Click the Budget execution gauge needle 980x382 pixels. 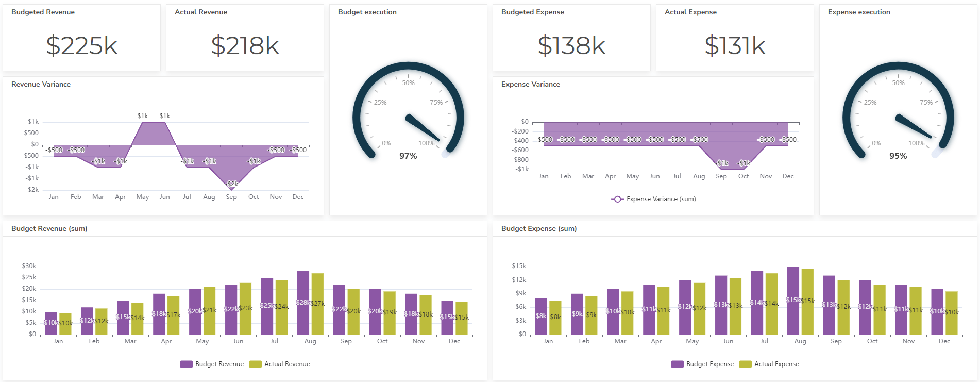[x=422, y=127]
